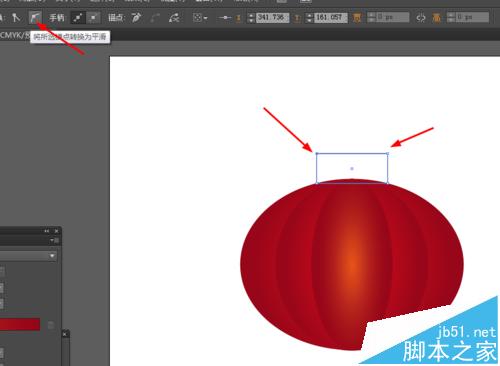500x366 pixels.
Task: Click the Y coordinate stepper arrows
Action: point(310,18)
